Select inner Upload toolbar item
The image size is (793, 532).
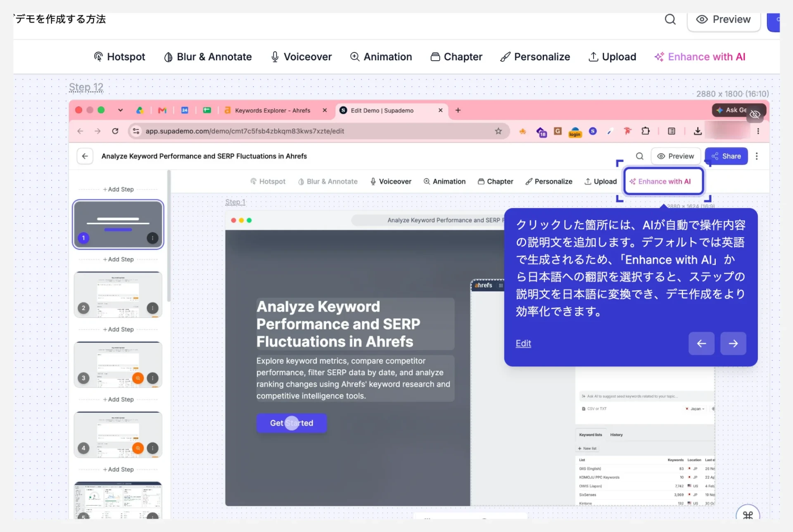click(x=601, y=181)
